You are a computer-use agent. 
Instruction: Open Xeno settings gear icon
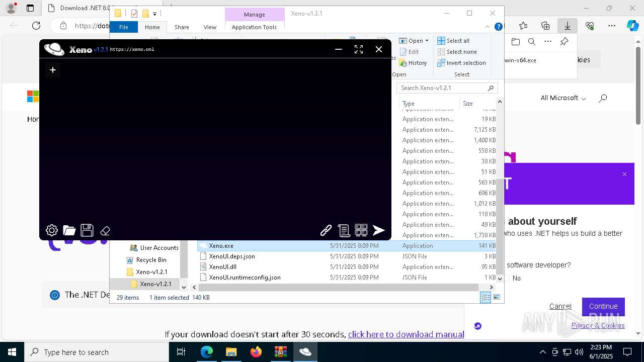tap(52, 230)
